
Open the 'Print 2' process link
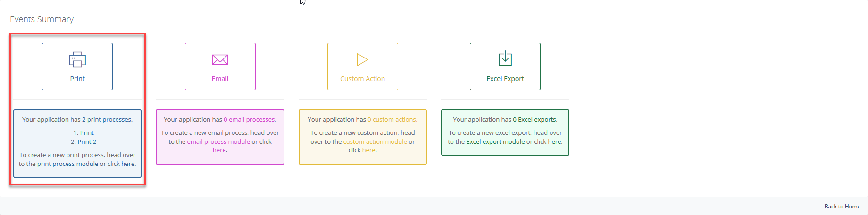point(87,142)
